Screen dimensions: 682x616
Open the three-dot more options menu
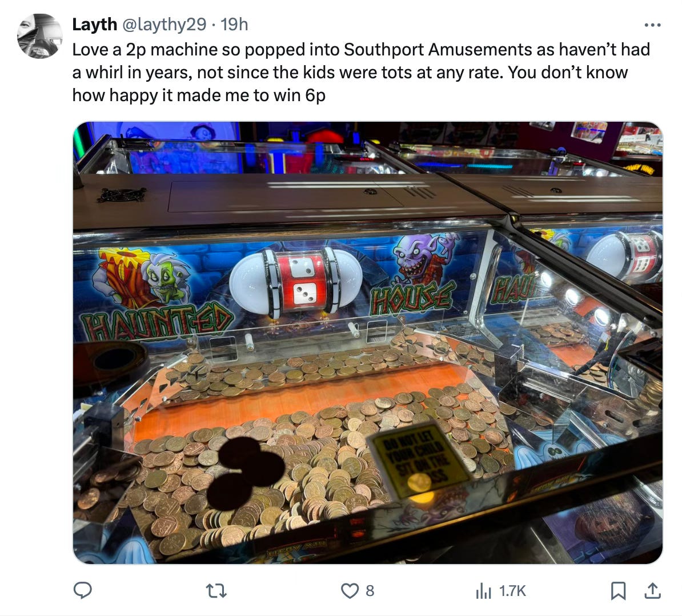pyautogui.click(x=652, y=25)
